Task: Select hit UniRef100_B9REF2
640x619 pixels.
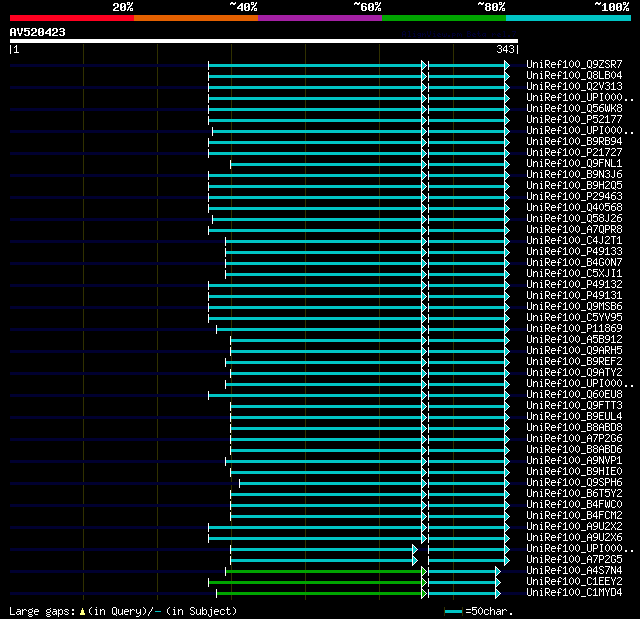Action: (x=574, y=362)
